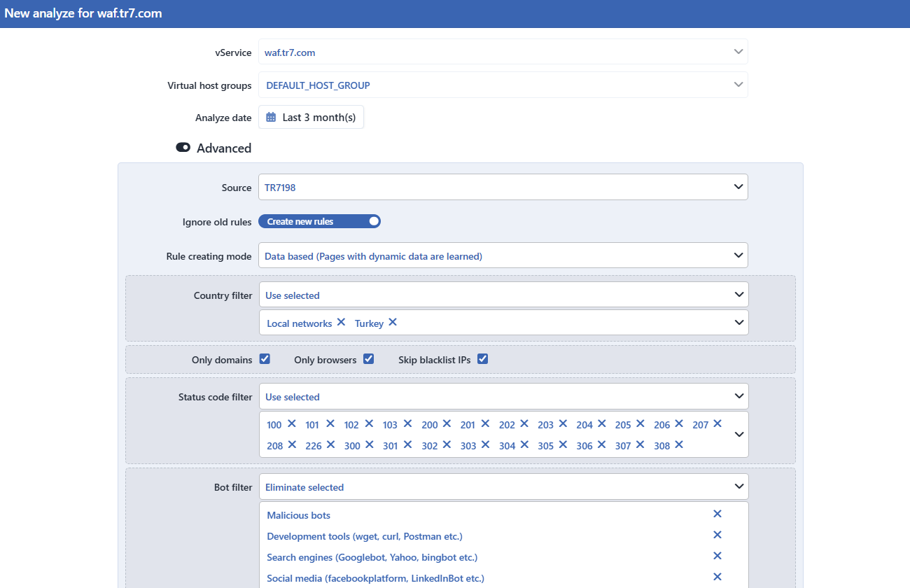Toggle the Create new rules switch
The width and height of the screenshot is (910, 588).
[319, 221]
